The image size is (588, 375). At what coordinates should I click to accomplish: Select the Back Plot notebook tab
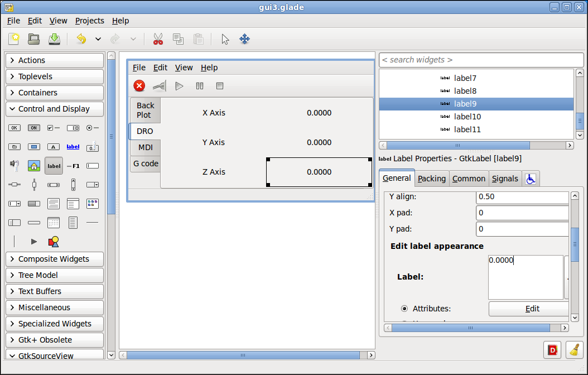click(146, 110)
